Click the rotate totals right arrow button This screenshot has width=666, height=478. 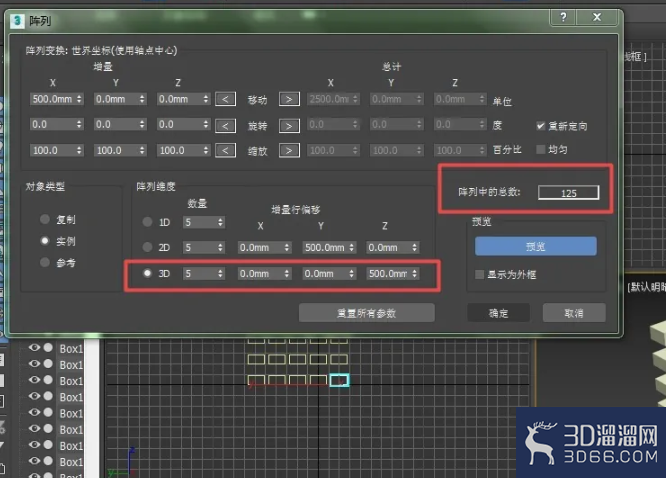[x=289, y=126]
